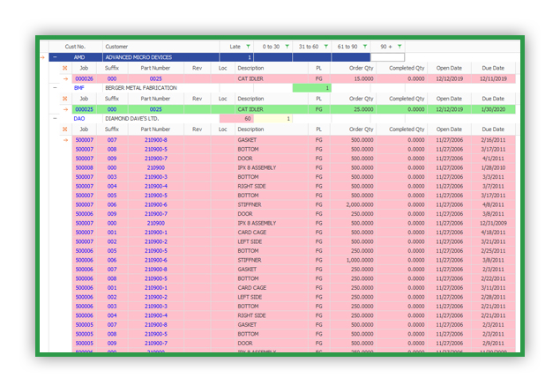Click the filter funnel on the 90 + column

tap(399, 46)
